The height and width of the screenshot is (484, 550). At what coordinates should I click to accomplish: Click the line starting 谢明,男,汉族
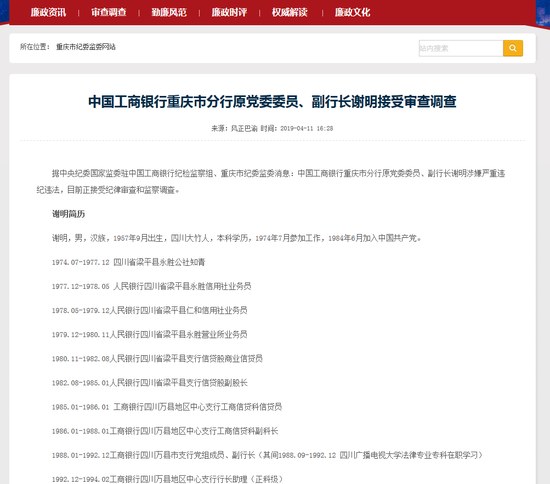pos(237,238)
